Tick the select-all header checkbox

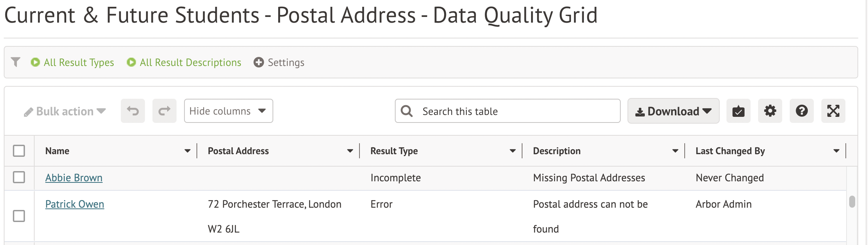click(x=19, y=151)
